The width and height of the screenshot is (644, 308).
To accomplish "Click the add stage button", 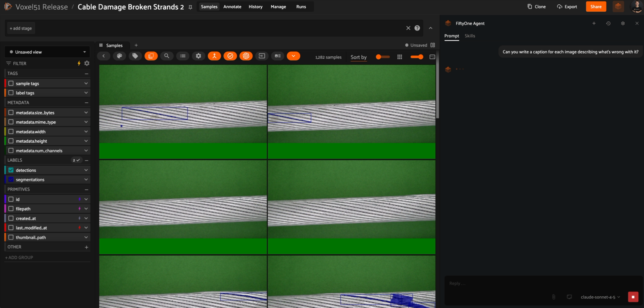I will (21, 28).
